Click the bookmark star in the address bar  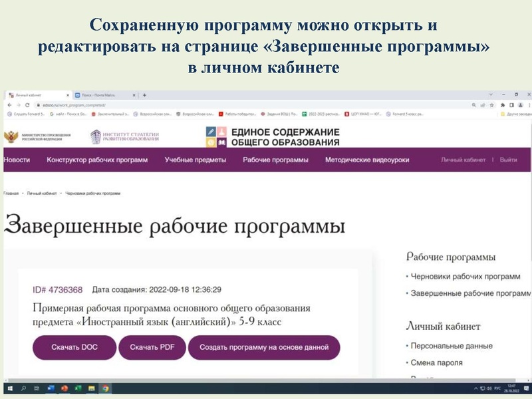click(x=491, y=105)
